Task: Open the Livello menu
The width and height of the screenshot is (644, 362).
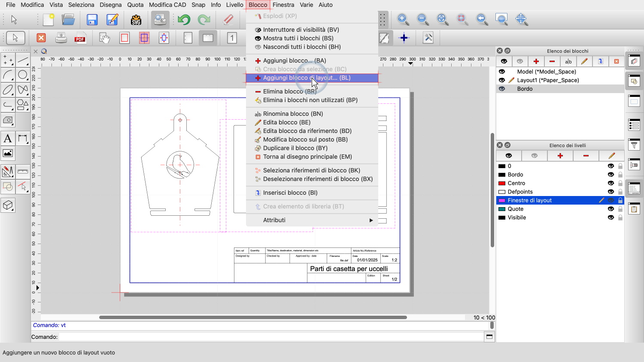Action: (x=234, y=5)
